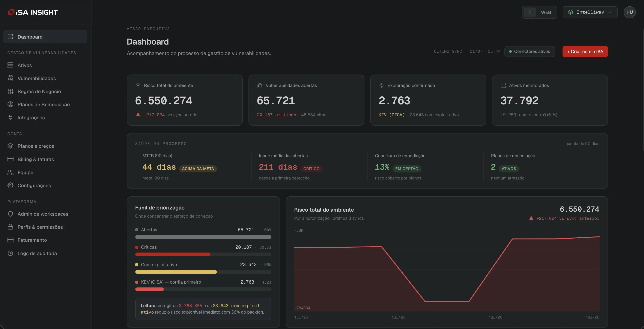This screenshot has width=644, height=329.
Task: Click the layers icon beside Intelliway
Action: tap(570, 12)
